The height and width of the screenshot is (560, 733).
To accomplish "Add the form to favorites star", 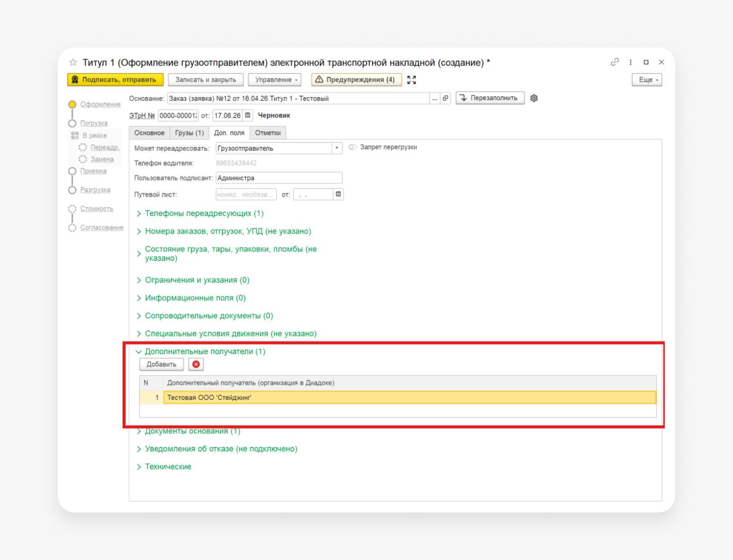I will [73, 63].
